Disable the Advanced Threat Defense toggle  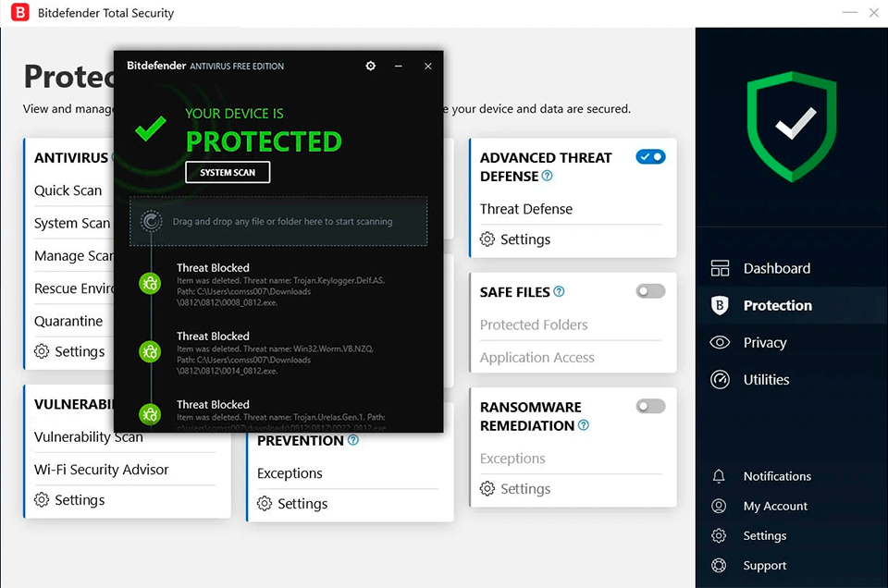(x=650, y=157)
